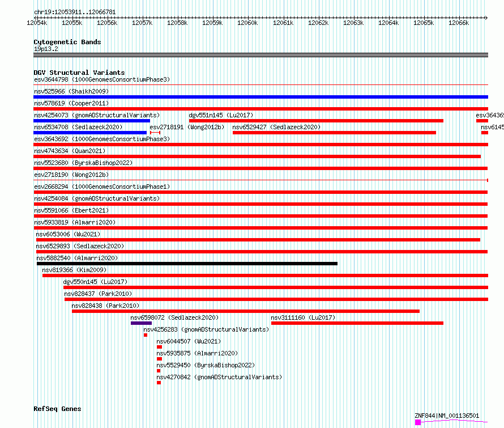Screen dimensions: 504x428
Task: Click the RefSeq Genes track title
Action: click(57, 409)
